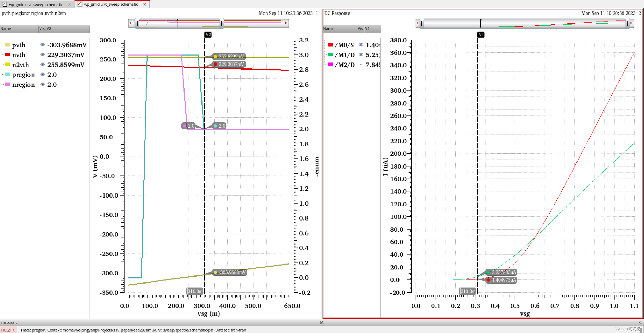Click the left scroll arrow of left zoom strip
Viewport: 644px width, 333px height.
pos(130,23)
